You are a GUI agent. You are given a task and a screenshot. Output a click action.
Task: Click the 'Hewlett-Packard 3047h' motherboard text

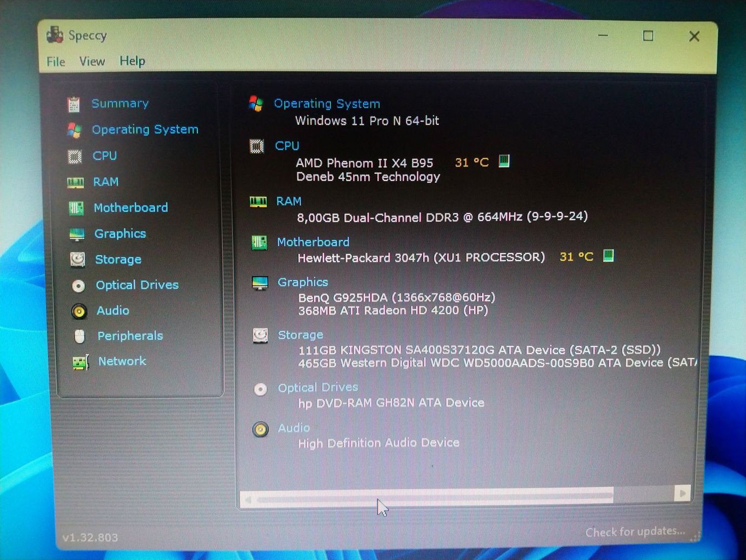click(421, 257)
